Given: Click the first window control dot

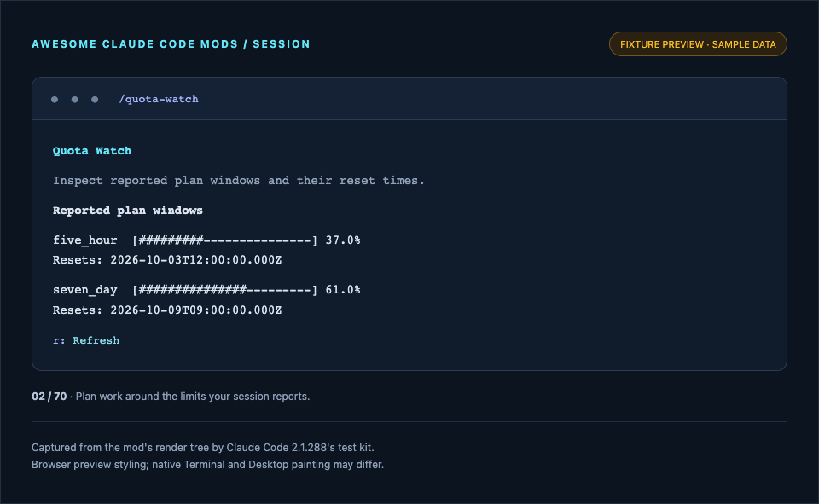Looking at the screenshot, I should pos(55,100).
